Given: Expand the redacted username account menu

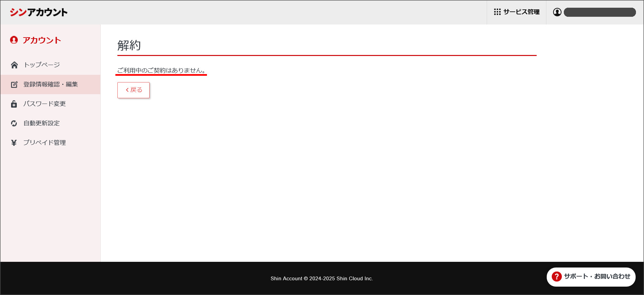Looking at the screenshot, I should (599, 12).
